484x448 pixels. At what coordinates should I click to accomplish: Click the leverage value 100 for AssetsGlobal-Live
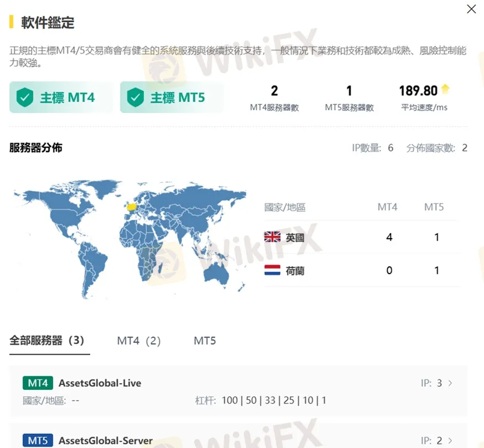(229, 400)
